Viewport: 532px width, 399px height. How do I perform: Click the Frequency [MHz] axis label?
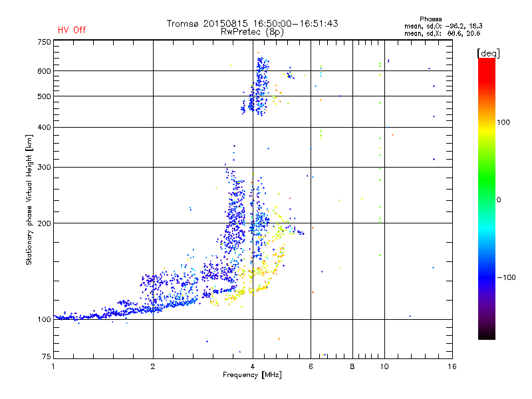(252, 375)
